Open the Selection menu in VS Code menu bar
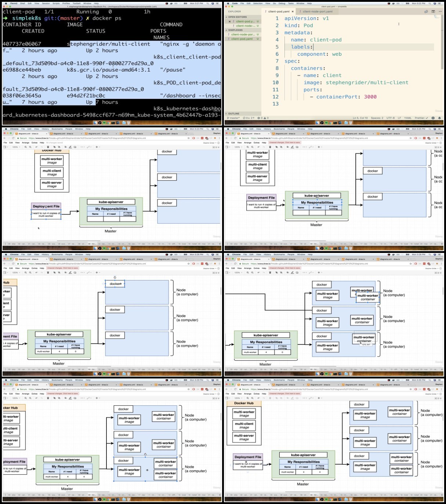 (258, 3)
